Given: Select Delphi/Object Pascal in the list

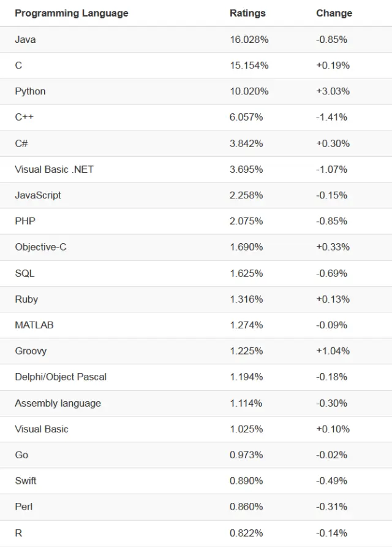Looking at the screenshot, I should click(61, 377).
